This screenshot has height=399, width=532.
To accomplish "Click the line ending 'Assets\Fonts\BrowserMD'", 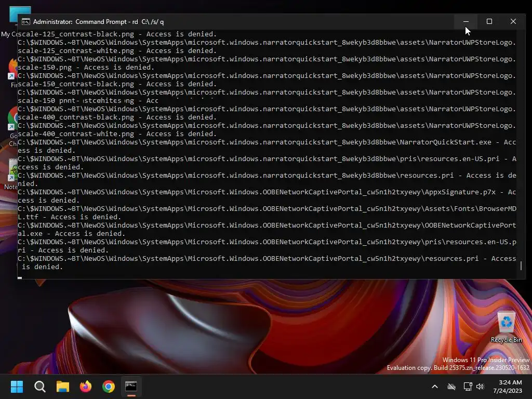I will [x=267, y=209].
